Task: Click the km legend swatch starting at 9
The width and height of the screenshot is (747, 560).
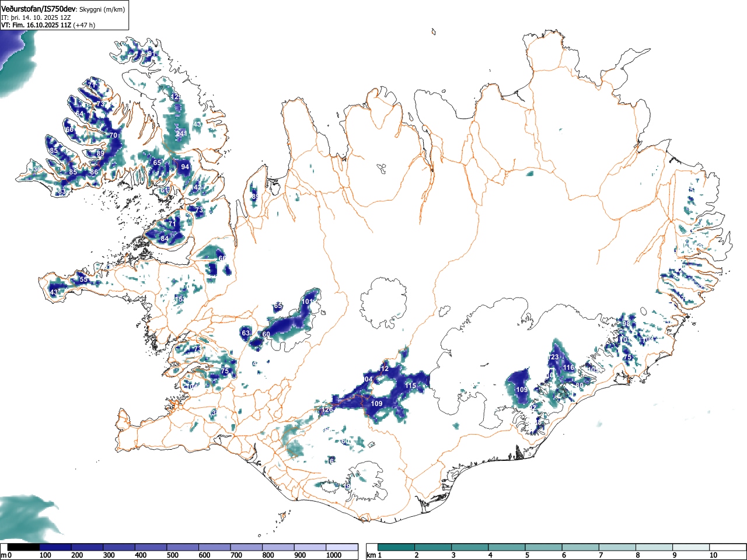Action: (x=690, y=547)
